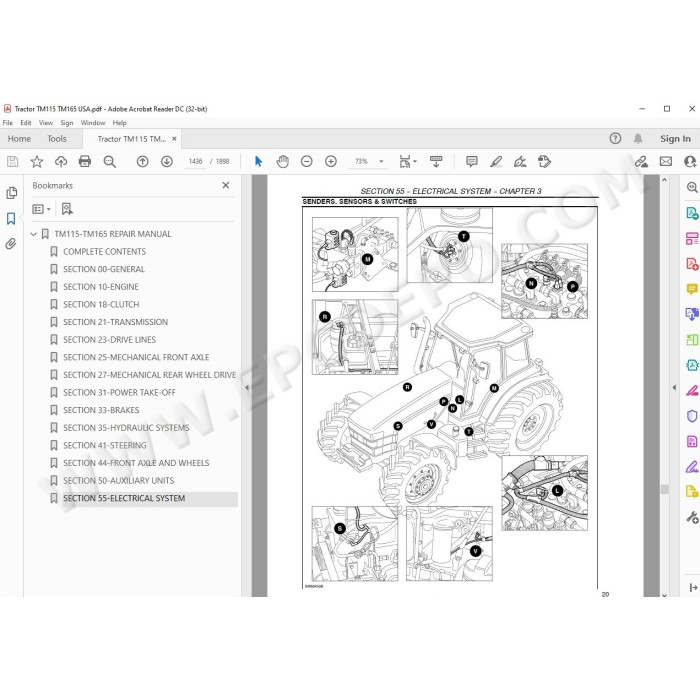Open the Fill & Sign pane tool

coord(692,467)
